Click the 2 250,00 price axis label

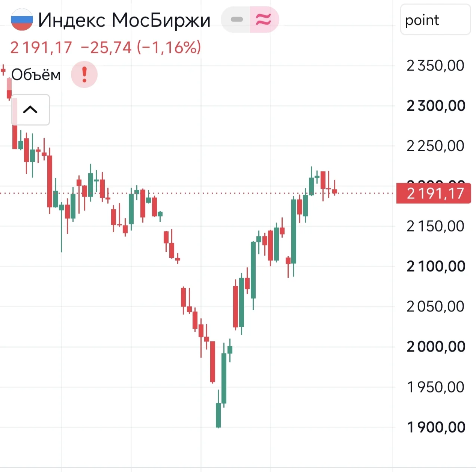tap(435, 146)
